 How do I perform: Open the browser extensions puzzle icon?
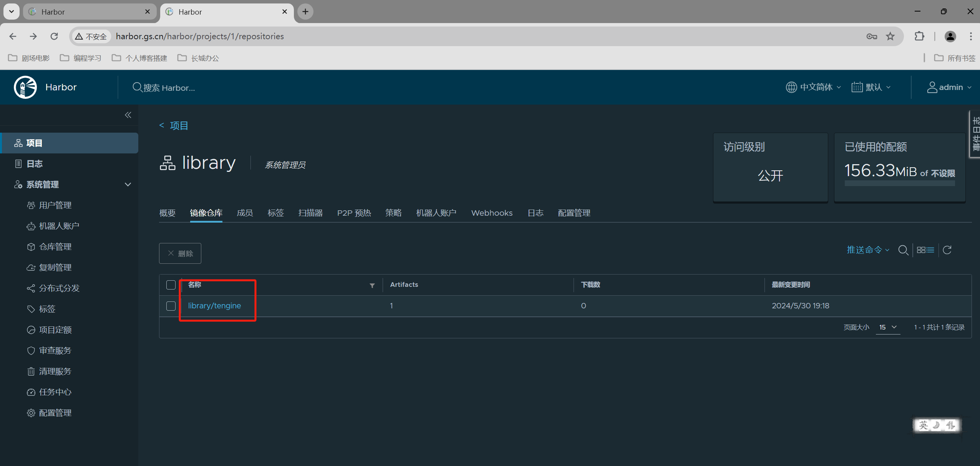tap(919, 36)
